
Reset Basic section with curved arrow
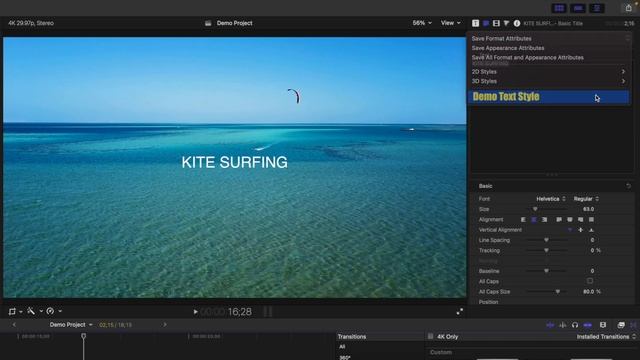[629, 186]
